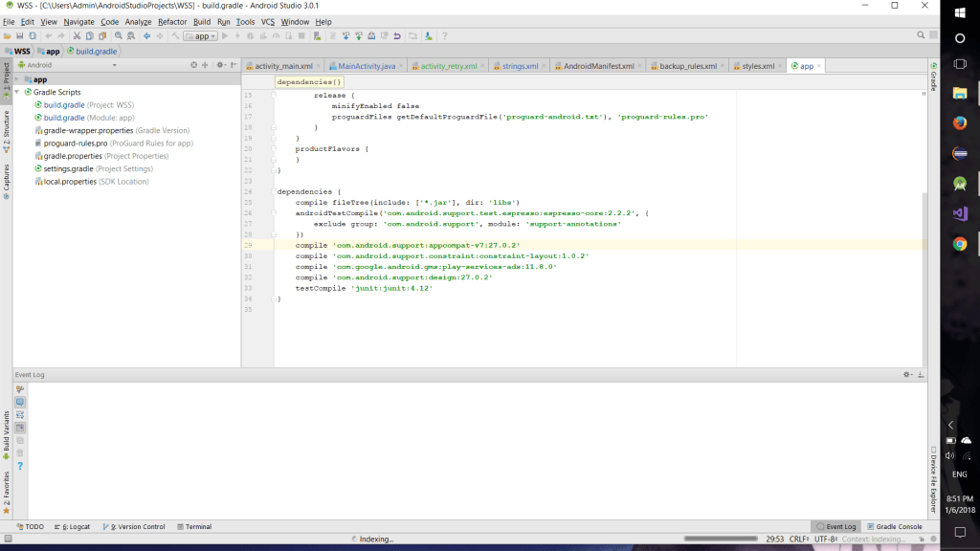Click the Make Project hammer icon
The width and height of the screenshot is (980, 551).
click(x=174, y=35)
